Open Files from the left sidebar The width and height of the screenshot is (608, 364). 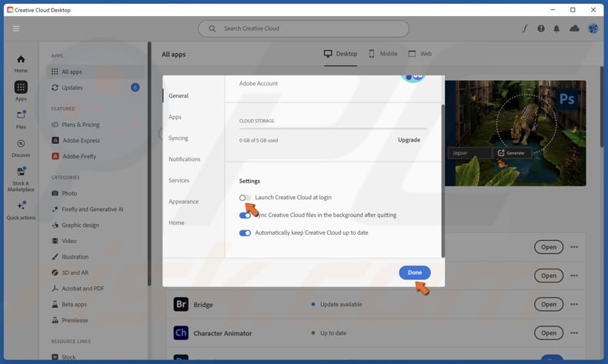[21, 119]
